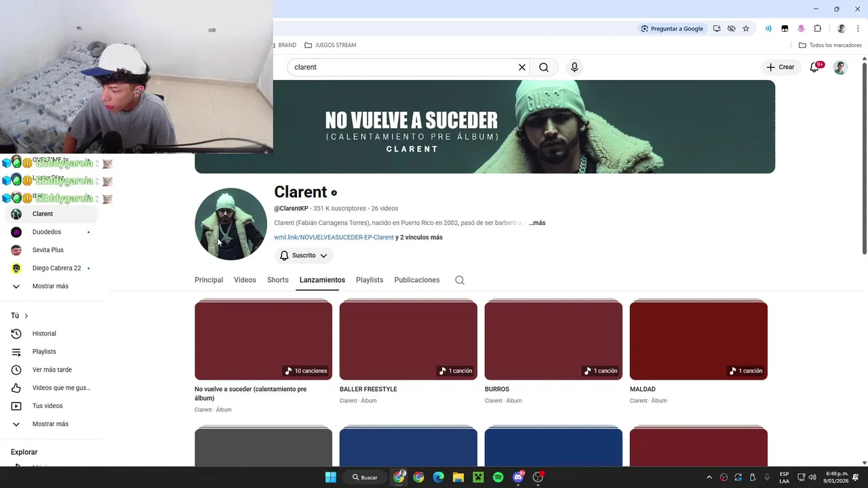This screenshot has height=488, width=868.
Task: Search within channel using magnifier icon
Action: 460,280
